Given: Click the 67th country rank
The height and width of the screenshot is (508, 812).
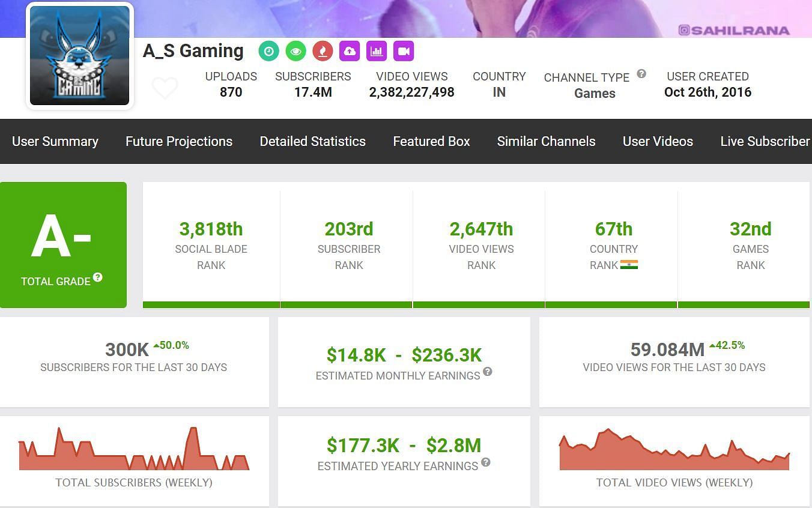Looking at the screenshot, I should click(614, 229).
